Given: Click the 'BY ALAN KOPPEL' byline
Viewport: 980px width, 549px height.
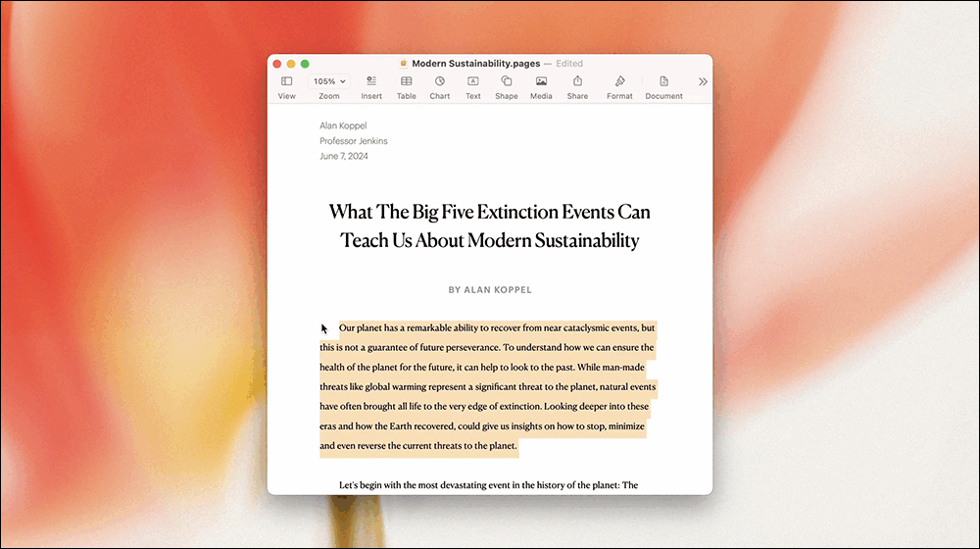Looking at the screenshot, I should pos(490,290).
